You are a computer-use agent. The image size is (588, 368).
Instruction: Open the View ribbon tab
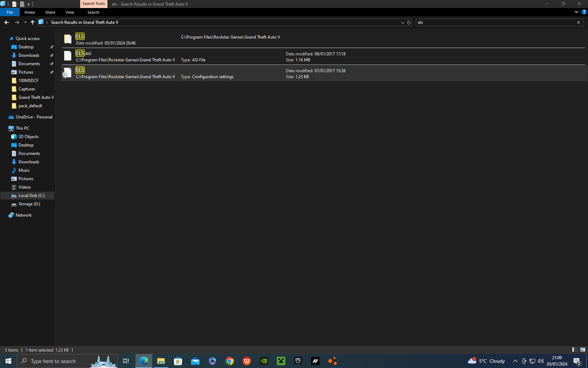[70, 12]
